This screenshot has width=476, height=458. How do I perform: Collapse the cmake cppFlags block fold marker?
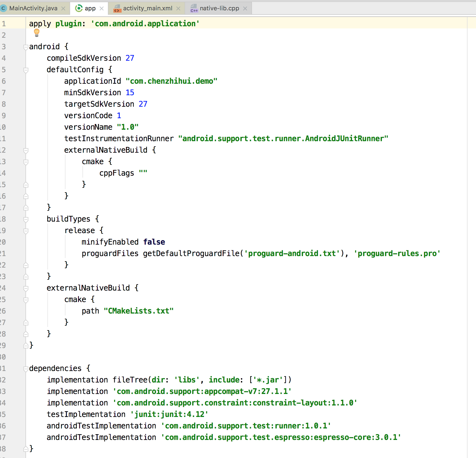click(26, 162)
